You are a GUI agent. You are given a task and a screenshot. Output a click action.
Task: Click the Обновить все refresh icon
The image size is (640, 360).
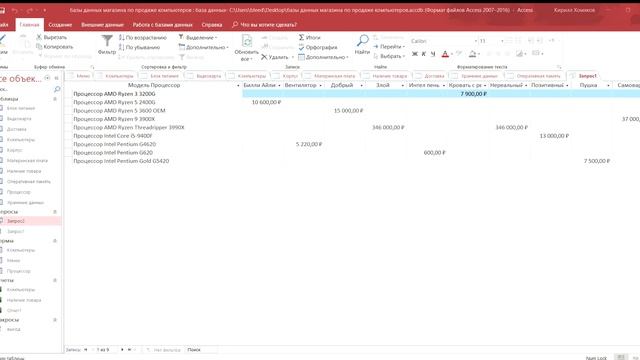point(247,41)
